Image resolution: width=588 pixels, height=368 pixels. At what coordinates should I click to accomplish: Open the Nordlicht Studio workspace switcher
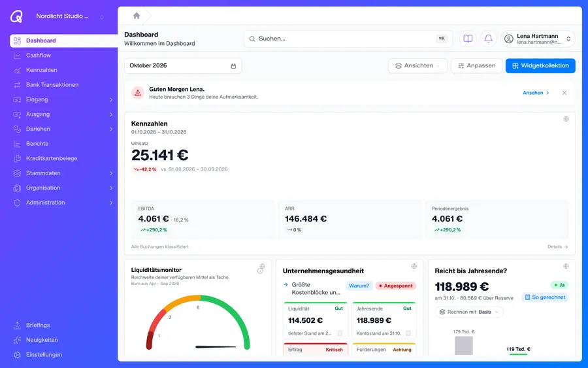tap(70, 16)
